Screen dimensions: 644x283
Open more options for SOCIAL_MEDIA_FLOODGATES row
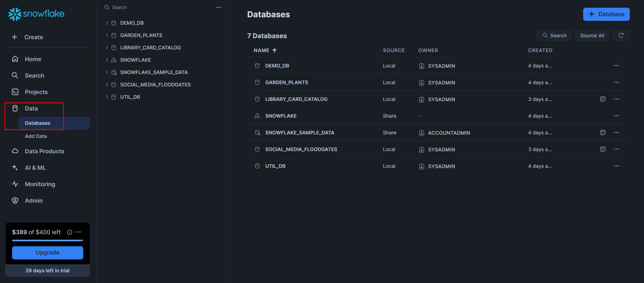click(x=616, y=149)
